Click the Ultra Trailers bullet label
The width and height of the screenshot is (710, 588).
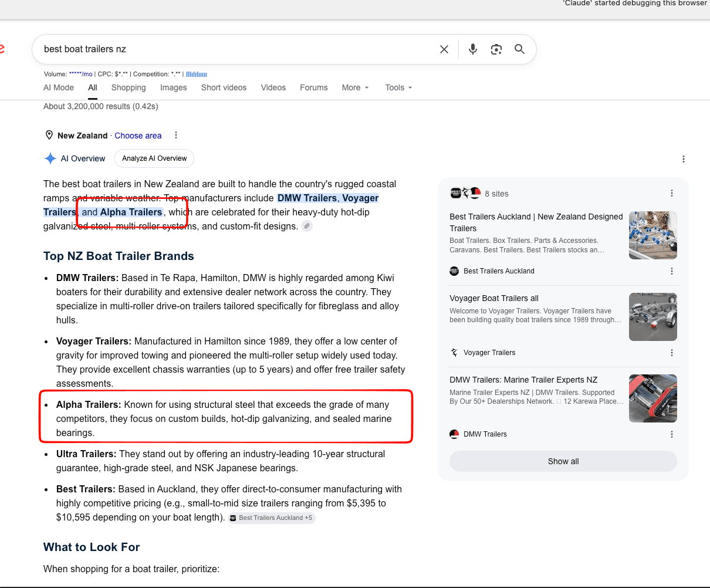[x=86, y=454]
